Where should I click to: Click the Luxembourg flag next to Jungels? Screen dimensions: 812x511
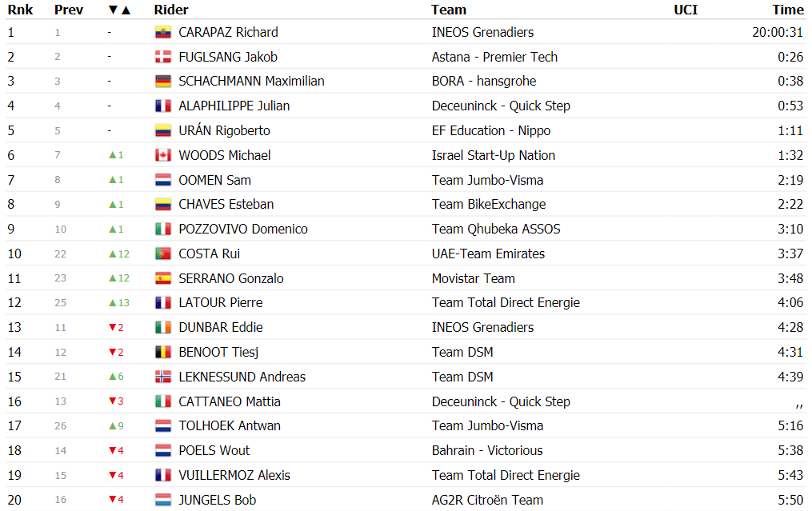click(163, 500)
